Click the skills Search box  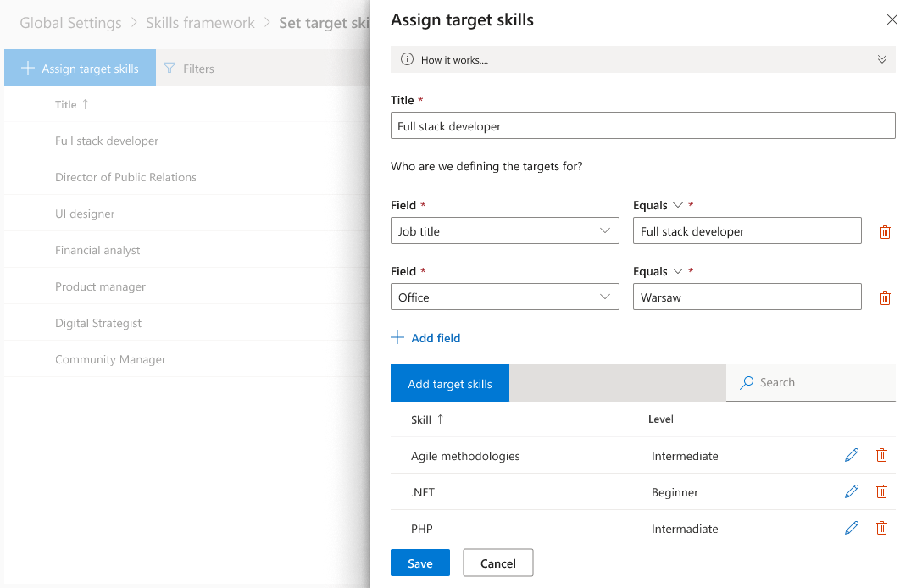tap(822, 383)
